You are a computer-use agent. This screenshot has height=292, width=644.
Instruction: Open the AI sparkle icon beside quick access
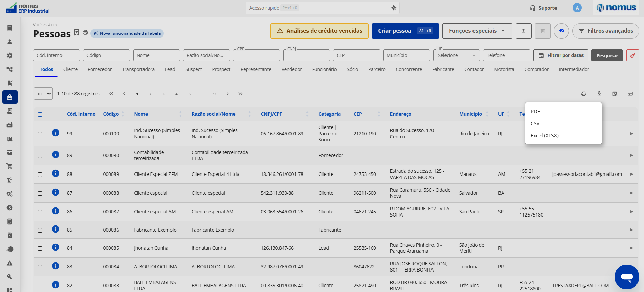point(394,8)
